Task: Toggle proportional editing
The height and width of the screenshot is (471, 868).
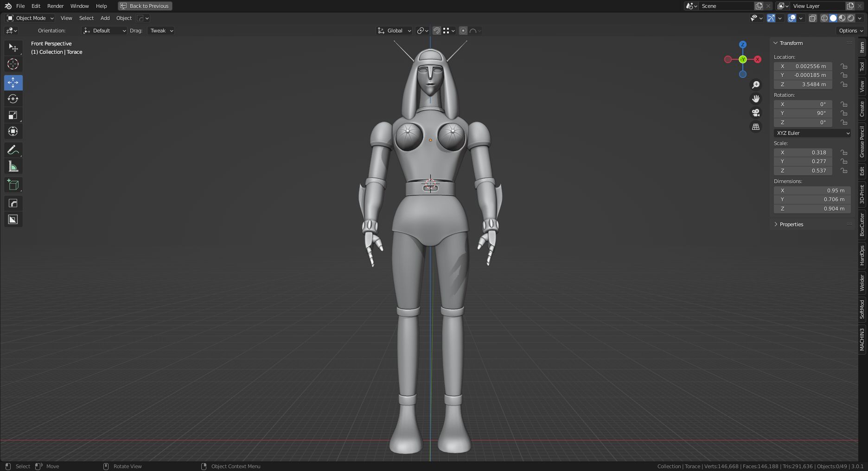Action: (463, 31)
